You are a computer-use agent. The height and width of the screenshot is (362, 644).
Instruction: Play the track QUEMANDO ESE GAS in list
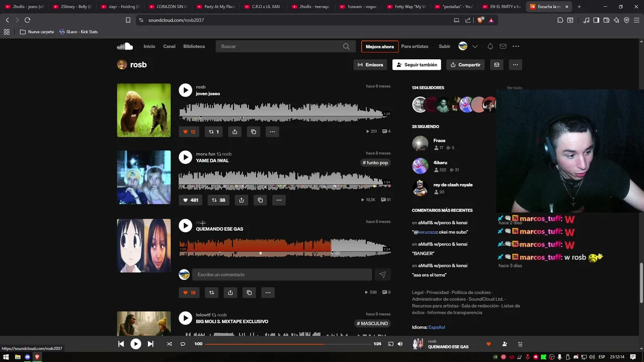[x=185, y=225]
